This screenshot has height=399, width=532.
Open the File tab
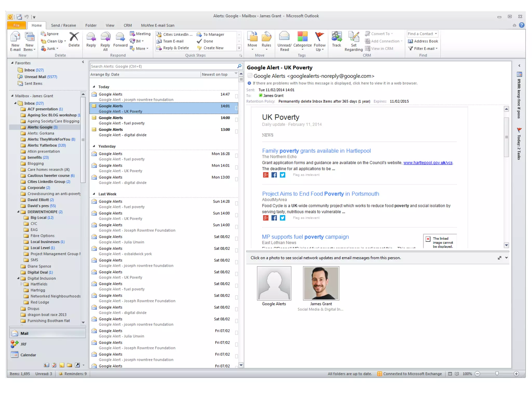click(16, 25)
